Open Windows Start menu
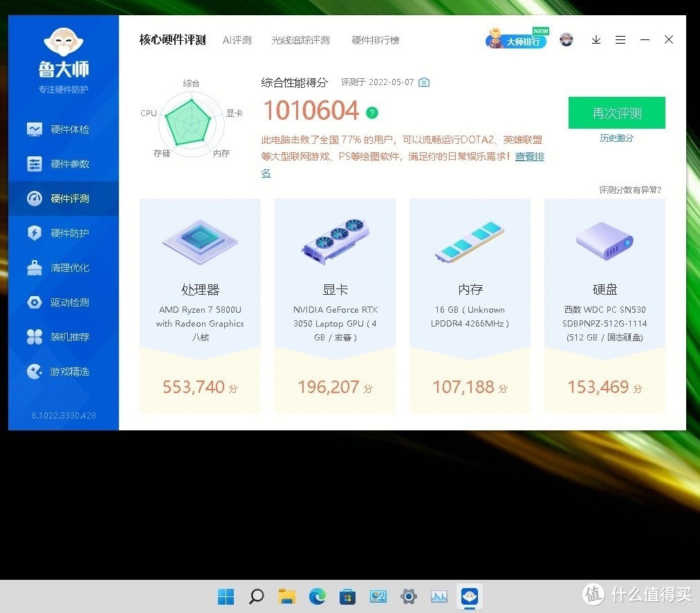700x613 pixels. coord(226,596)
